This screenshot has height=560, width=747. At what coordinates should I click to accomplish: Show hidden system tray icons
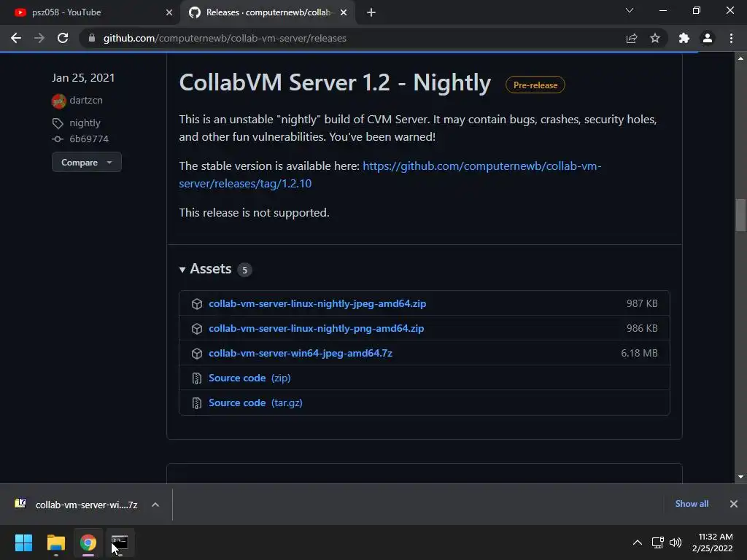click(638, 542)
